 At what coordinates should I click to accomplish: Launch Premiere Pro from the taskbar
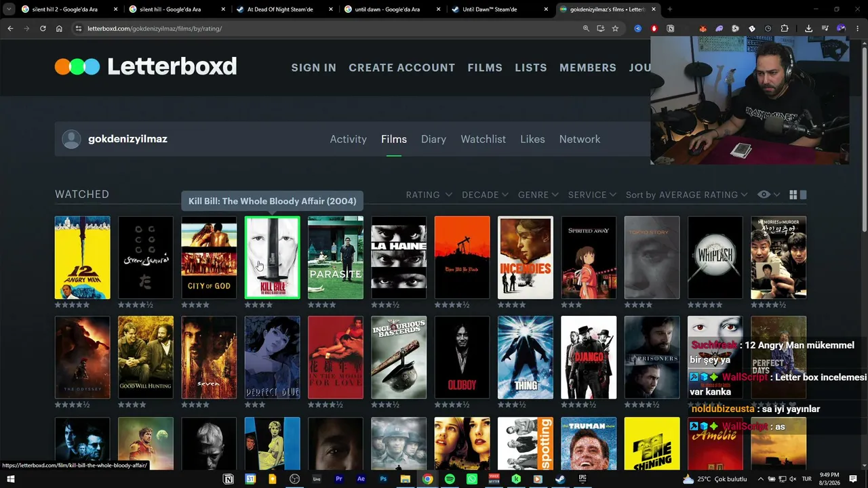point(338,479)
